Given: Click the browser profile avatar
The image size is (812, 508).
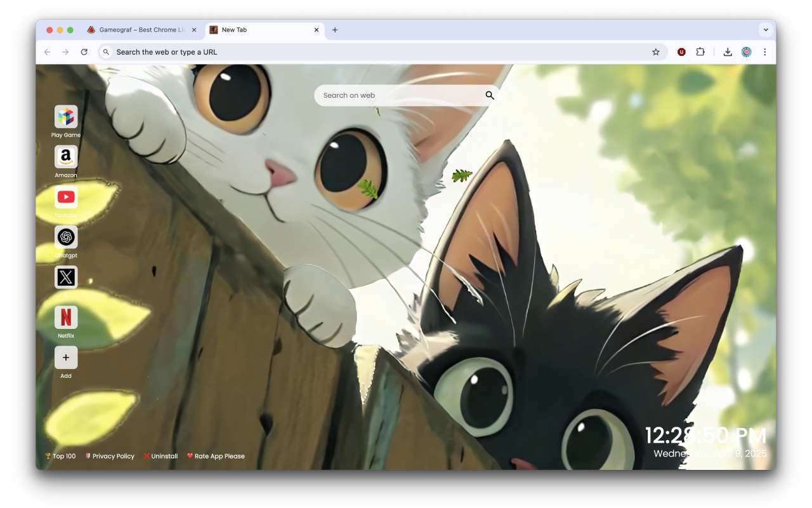Looking at the screenshot, I should point(746,51).
